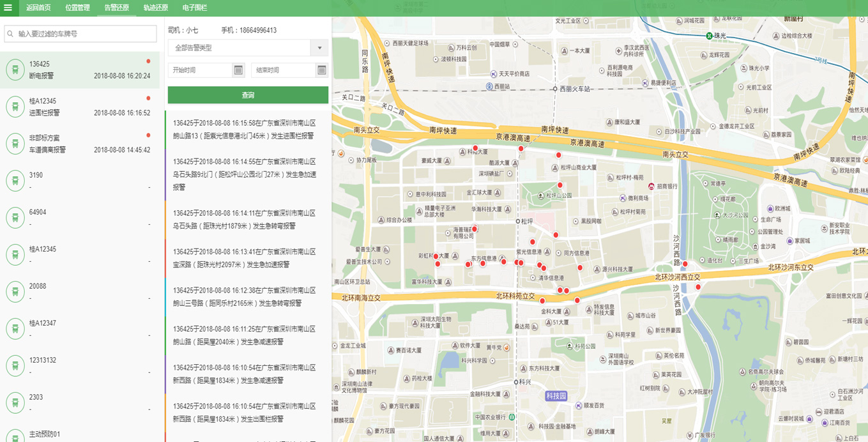Image resolution: width=868 pixels, height=442 pixels.
Task: Select the 乌石头路 急转弯报警 alarm record
Action: point(246,220)
